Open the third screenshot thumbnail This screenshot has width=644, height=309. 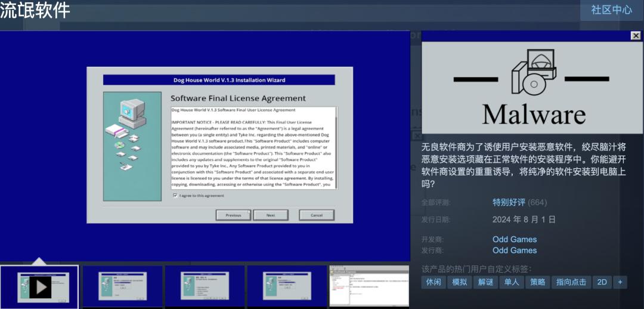205,286
